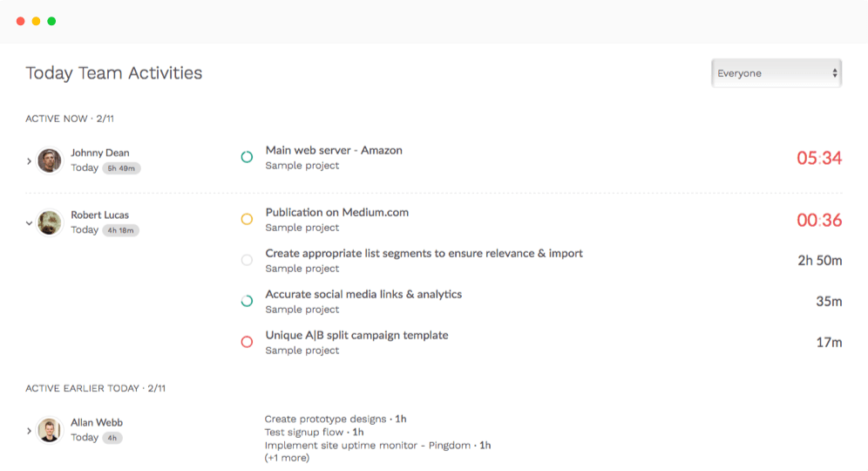Open Robert Lucas's avatar photo
Screen dimensions: 868x471
tap(50, 222)
